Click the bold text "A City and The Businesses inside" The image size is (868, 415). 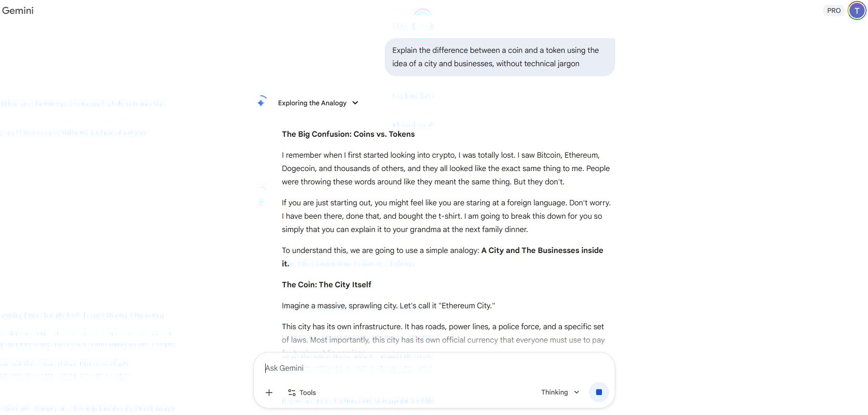click(542, 251)
